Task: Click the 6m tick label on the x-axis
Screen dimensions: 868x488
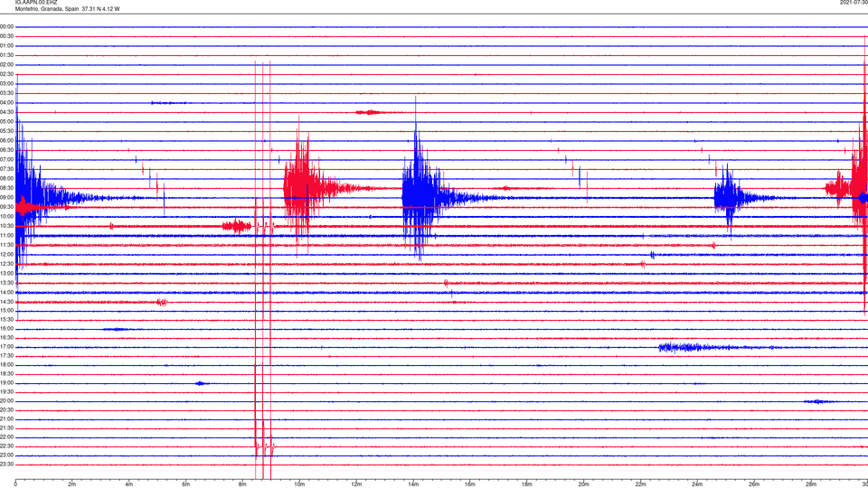Action: pos(185,484)
